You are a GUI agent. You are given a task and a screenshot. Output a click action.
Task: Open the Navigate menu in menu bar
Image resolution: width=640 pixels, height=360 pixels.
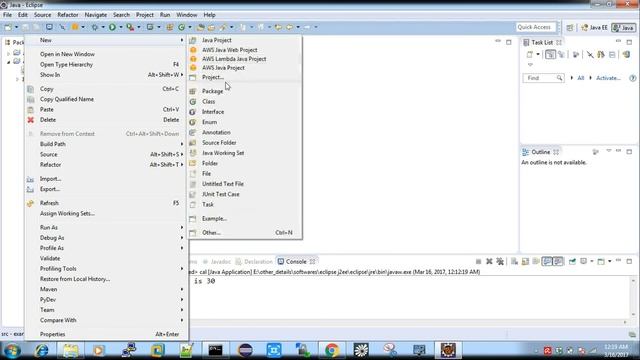[x=96, y=15]
